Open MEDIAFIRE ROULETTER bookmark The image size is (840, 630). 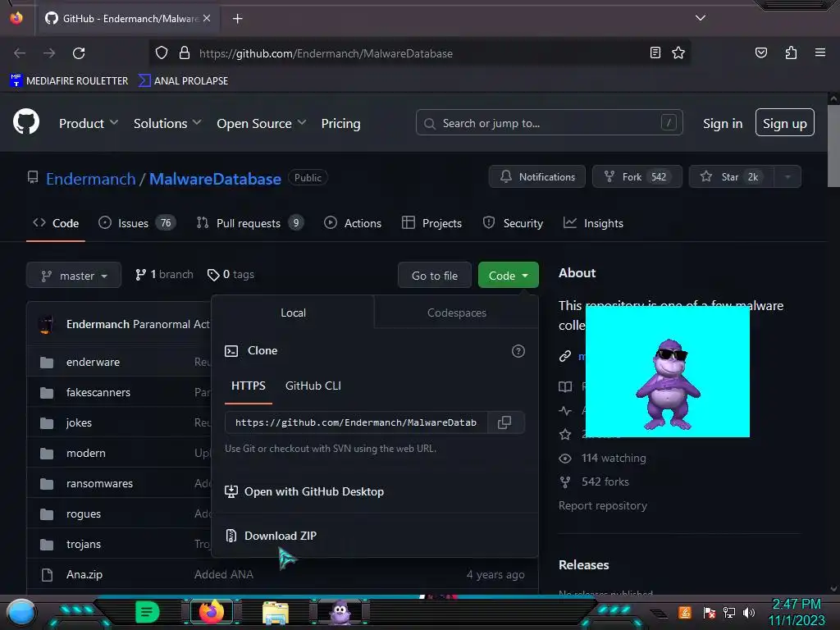[69, 80]
